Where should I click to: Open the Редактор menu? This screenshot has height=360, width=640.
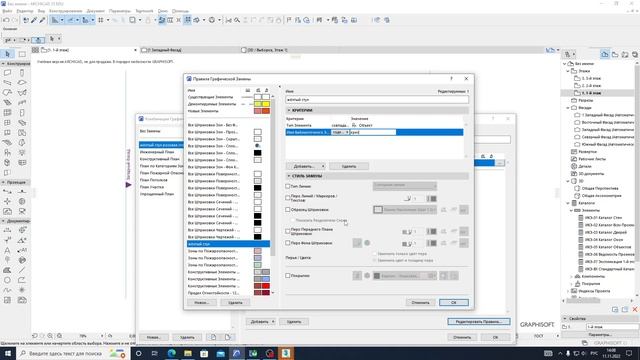(25, 11)
